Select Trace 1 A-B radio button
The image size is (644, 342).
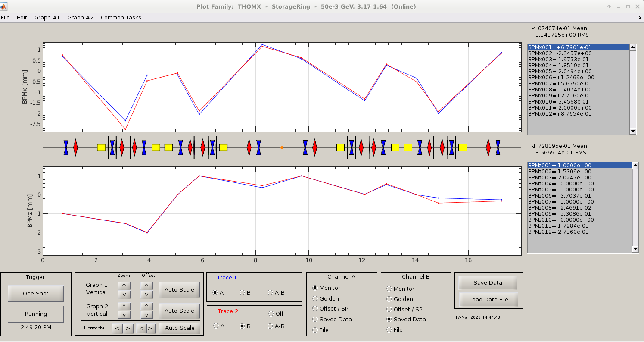[x=270, y=292]
